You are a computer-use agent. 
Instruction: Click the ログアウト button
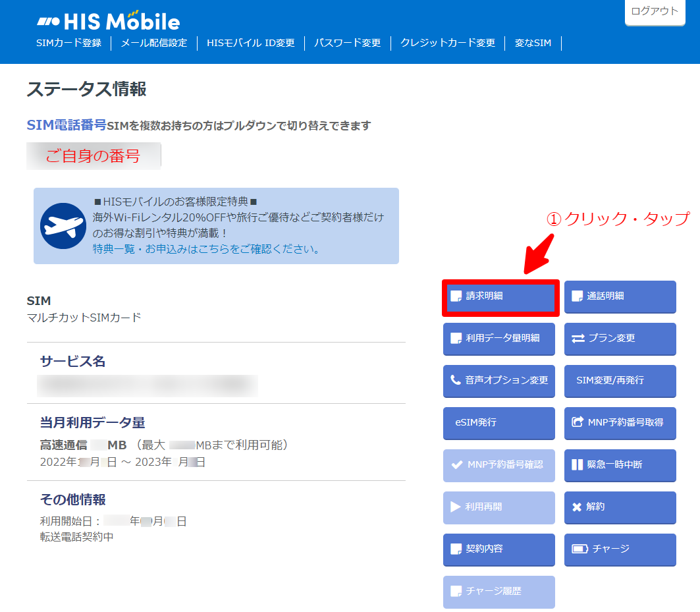[655, 12]
